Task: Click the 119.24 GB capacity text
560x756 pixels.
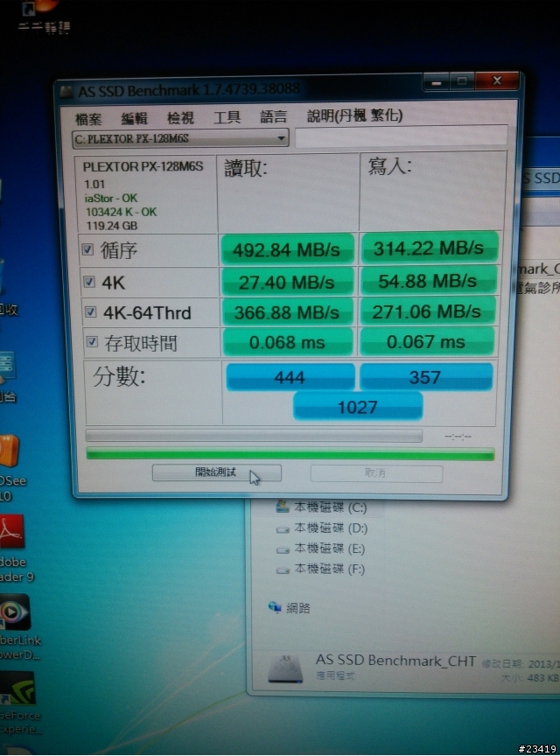Action: click(x=112, y=225)
